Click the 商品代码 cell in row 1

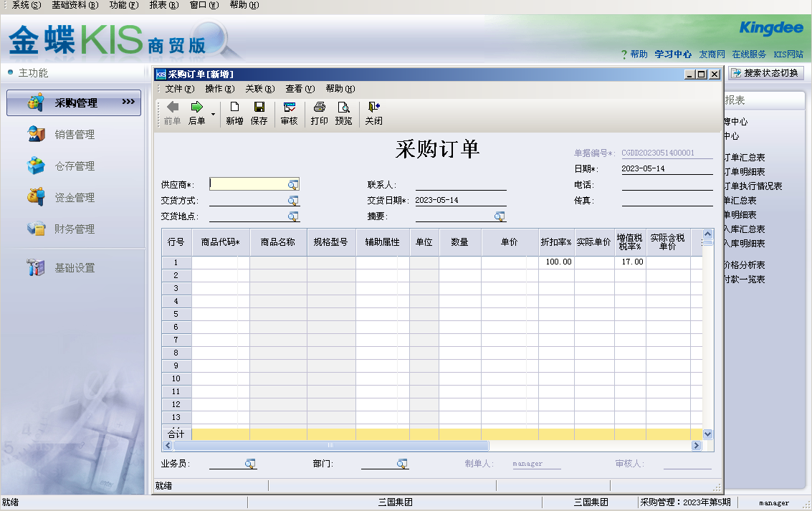pos(221,262)
